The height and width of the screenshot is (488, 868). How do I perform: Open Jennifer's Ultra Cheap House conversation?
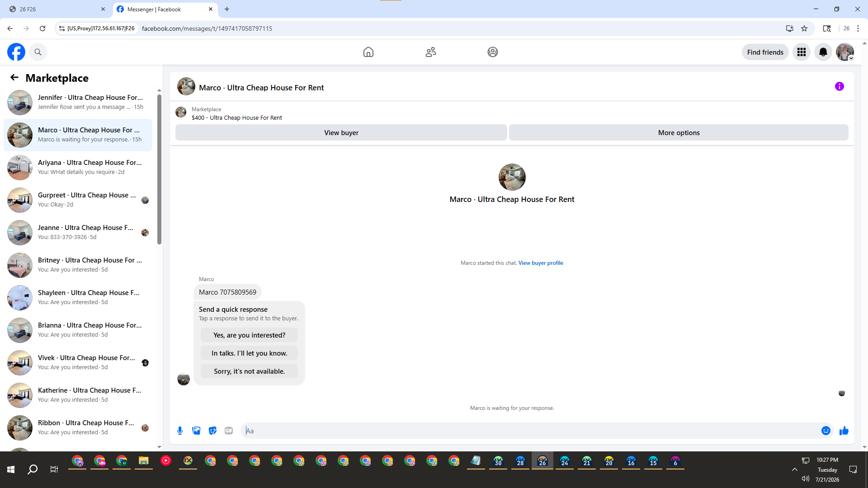[78, 103]
